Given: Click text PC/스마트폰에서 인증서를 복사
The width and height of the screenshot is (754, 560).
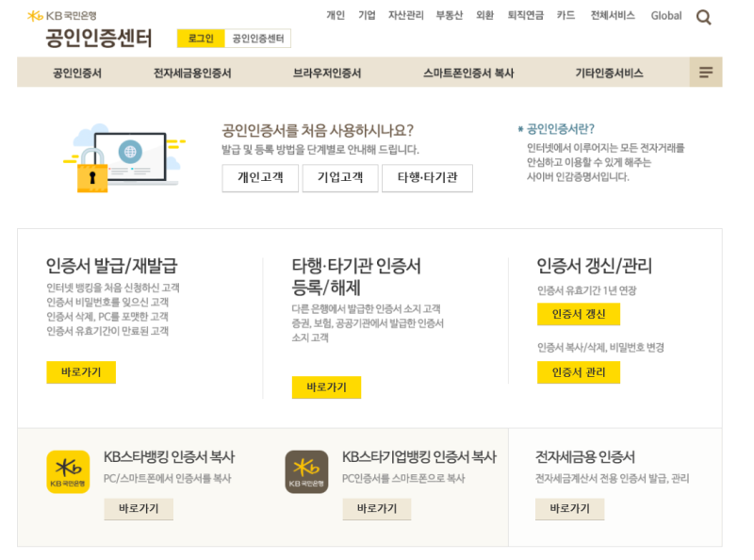Looking at the screenshot, I should [168, 478].
